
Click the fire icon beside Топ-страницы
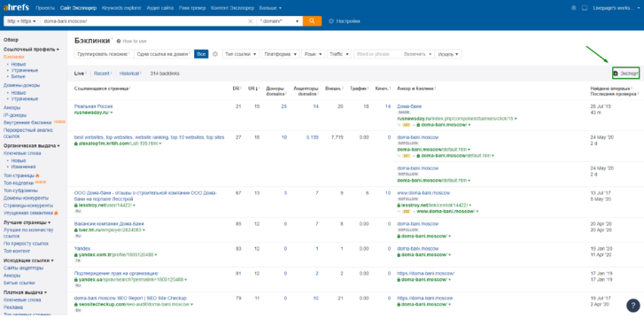click(37, 175)
